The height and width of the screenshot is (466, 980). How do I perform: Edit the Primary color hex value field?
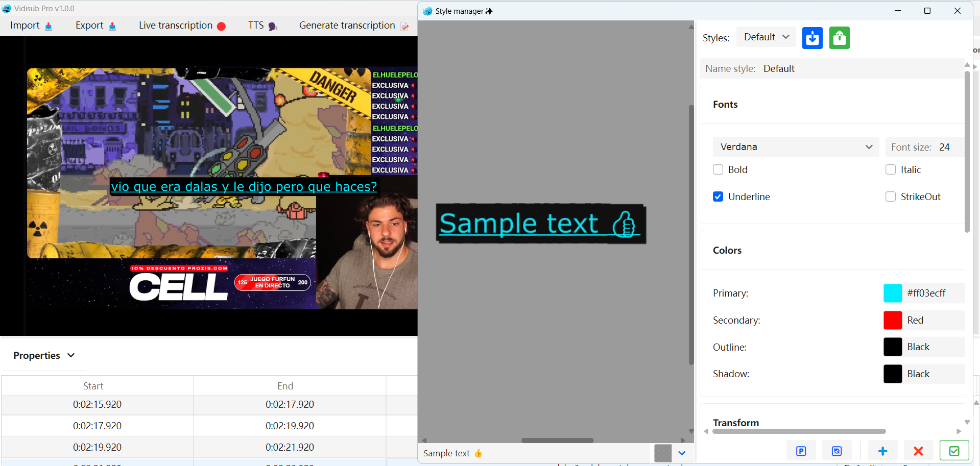pos(935,293)
